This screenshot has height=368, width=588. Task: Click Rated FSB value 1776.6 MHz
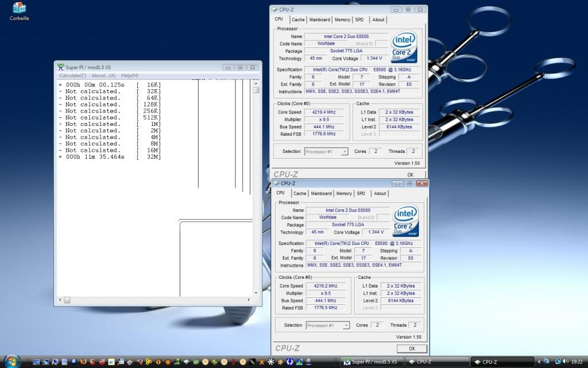[324, 133]
